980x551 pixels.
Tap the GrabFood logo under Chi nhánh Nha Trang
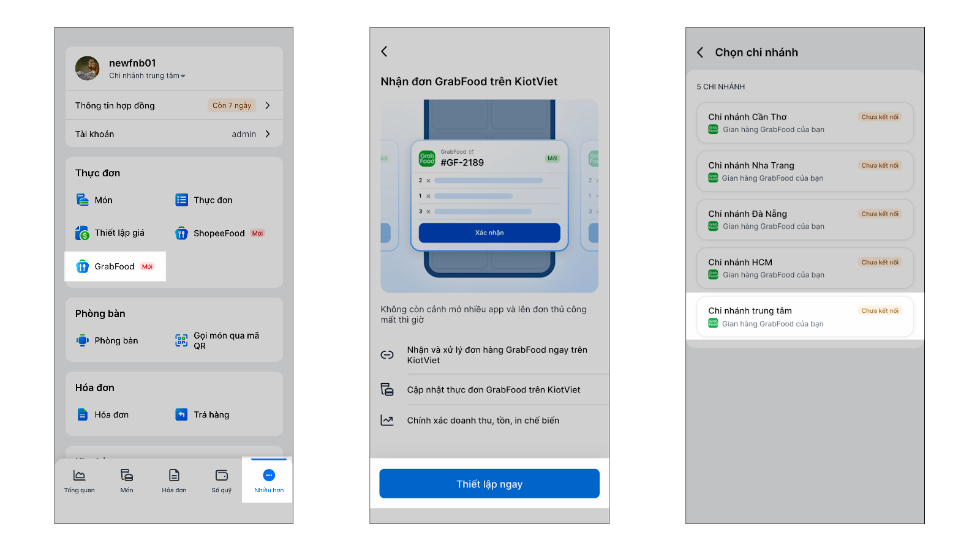713,178
